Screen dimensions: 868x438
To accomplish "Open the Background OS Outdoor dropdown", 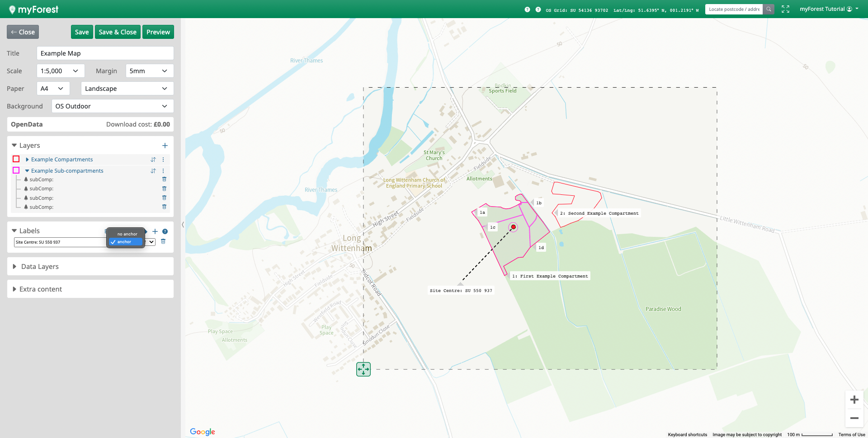I will point(112,106).
